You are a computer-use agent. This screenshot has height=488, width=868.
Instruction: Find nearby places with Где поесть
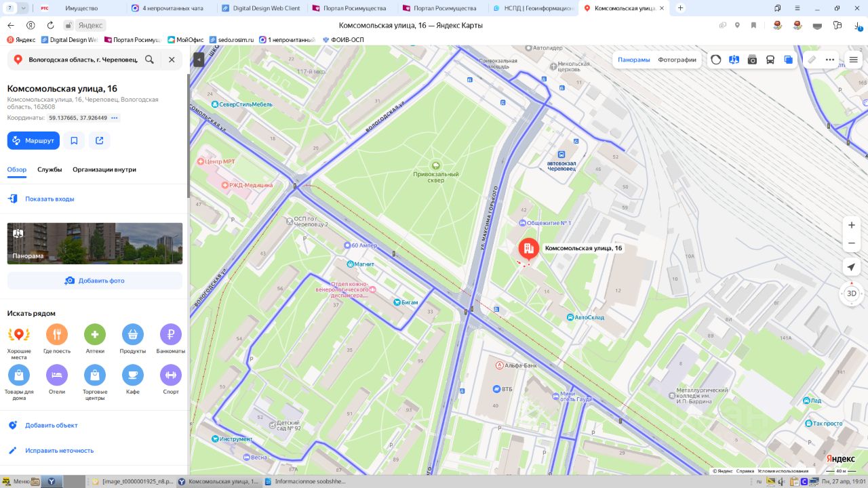[57, 340]
